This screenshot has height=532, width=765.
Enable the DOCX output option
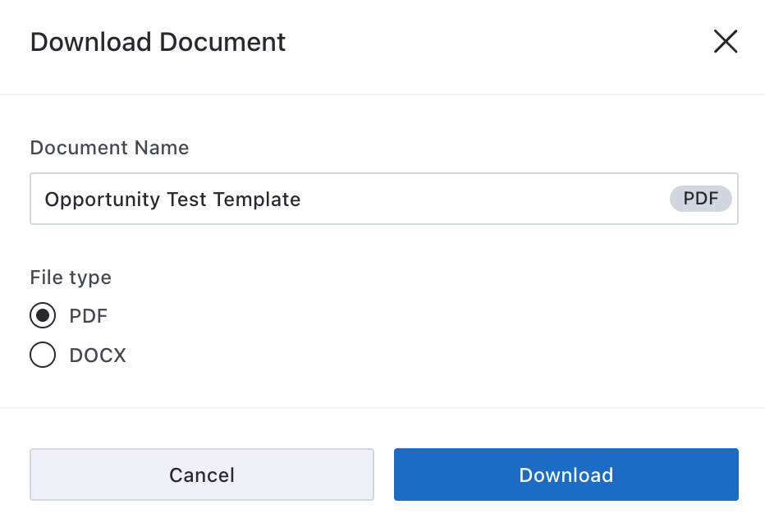(x=43, y=355)
